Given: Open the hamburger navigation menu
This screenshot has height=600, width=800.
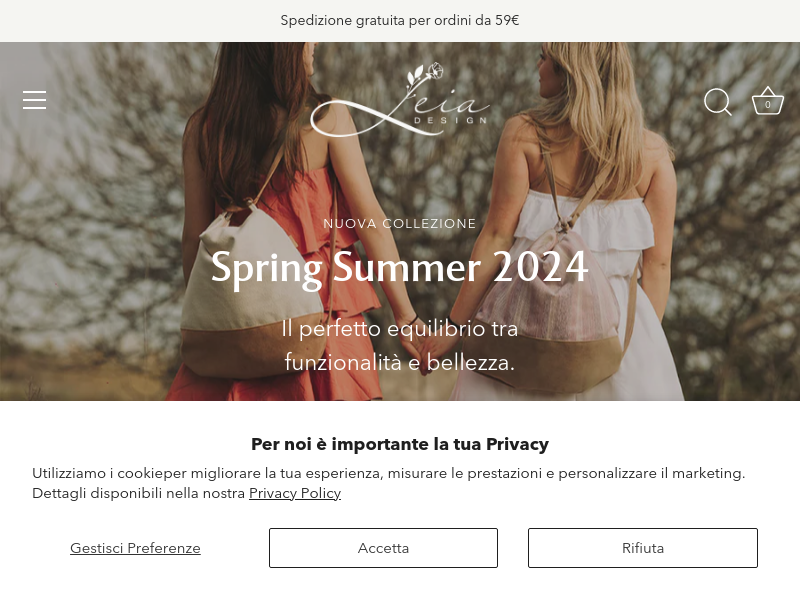Looking at the screenshot, I should pyautogui.click(x=34, y=100).
